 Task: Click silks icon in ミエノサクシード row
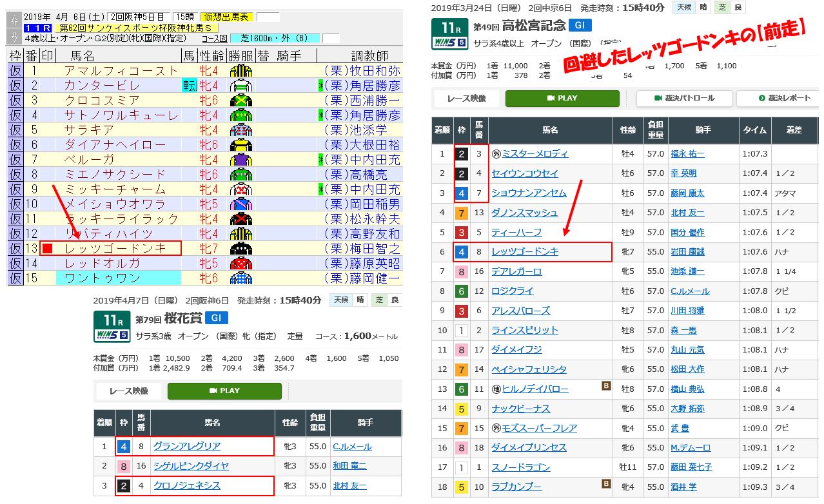pyautogui.click(x=240, y=175)
